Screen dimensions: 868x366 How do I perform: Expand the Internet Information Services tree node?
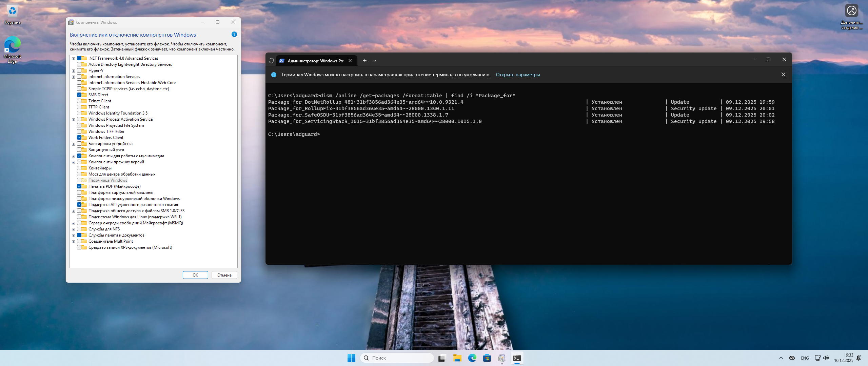(73, 77)
